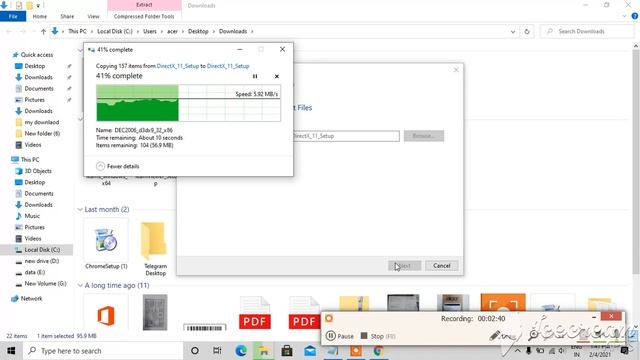Open File Explorer help icon

point(635,16)
